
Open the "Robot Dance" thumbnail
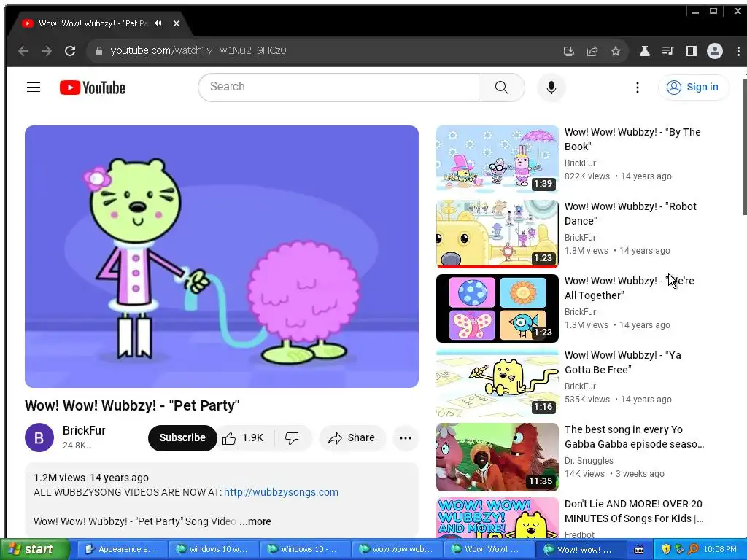pos(498,233)
